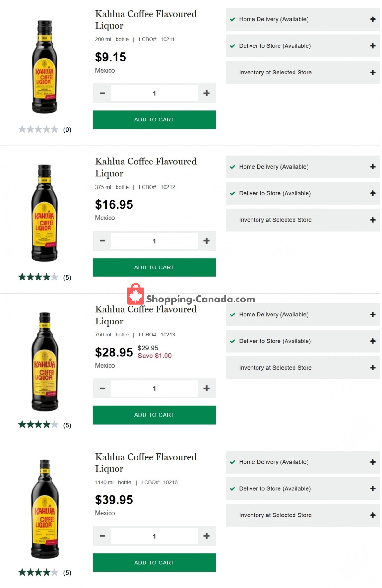Click the (5) review count beside the 375 mL rating
382x588 pixels.
pyautogui.click(x=67, y=277)
